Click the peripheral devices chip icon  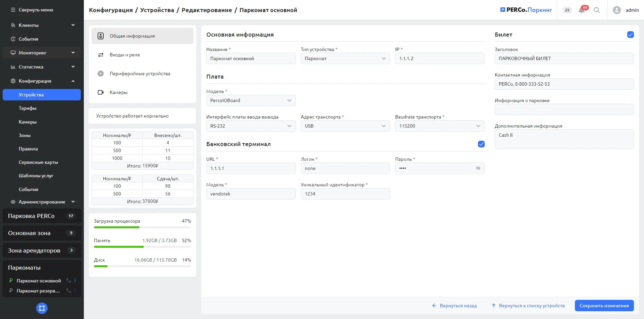coord(101,74)
